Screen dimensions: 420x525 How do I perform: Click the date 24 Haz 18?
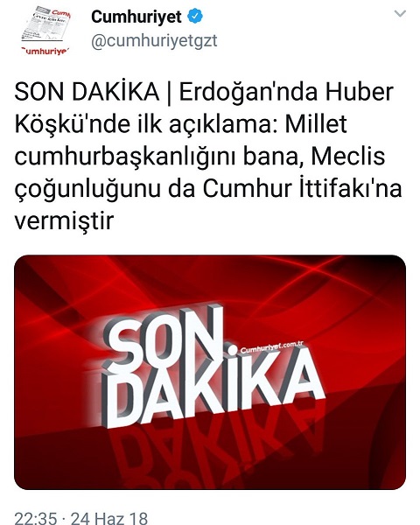point(109,518)
